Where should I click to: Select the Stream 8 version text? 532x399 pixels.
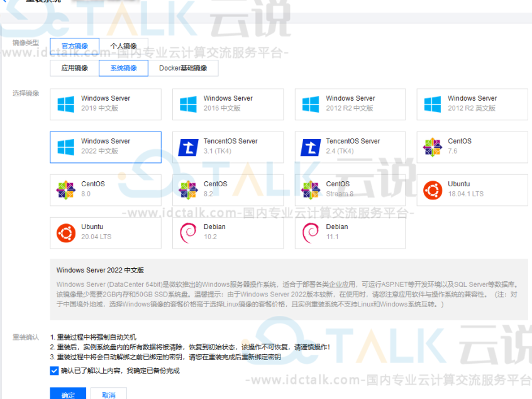[x=340, y=194]
